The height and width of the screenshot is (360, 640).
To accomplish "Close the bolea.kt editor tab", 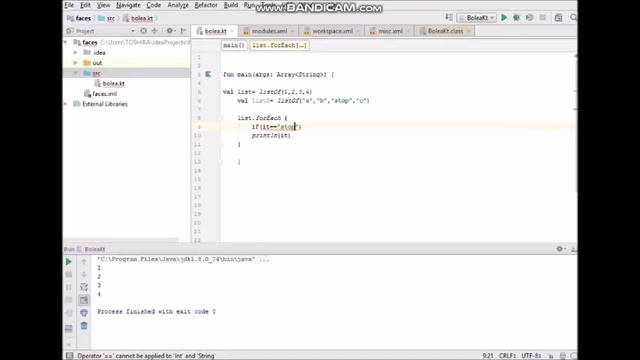I will [232, 31].
